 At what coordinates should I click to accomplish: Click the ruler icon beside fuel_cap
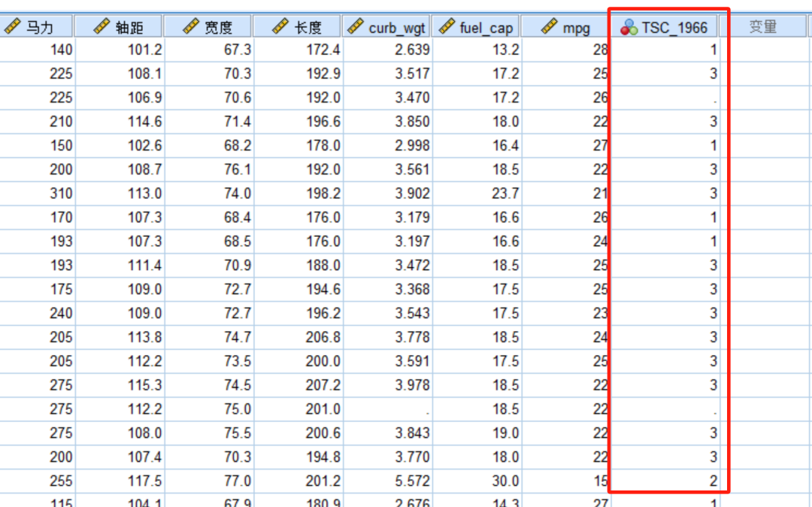coord(447,28)
